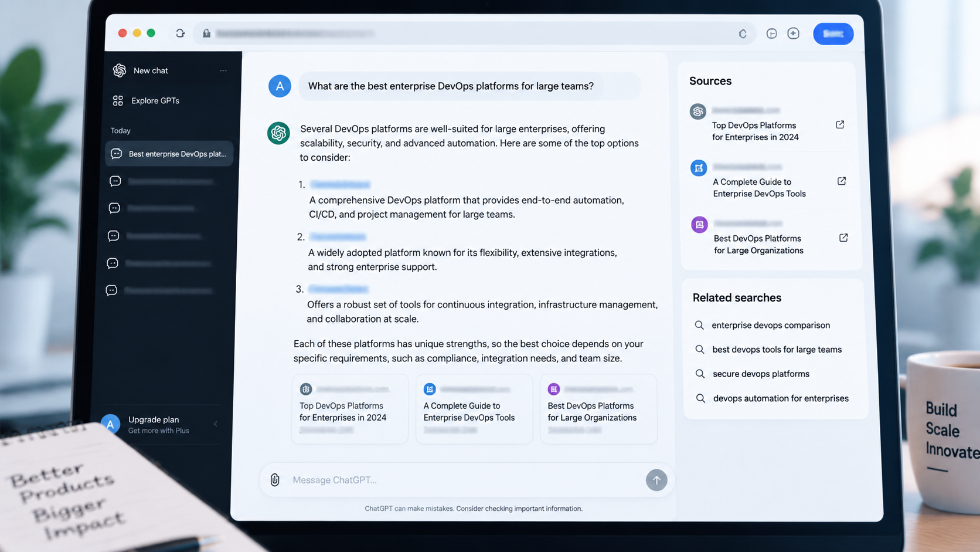Click the Complete Guide source favicon in Sources
Viewport: 980px width, 552px height.
(x=699, y=168)
